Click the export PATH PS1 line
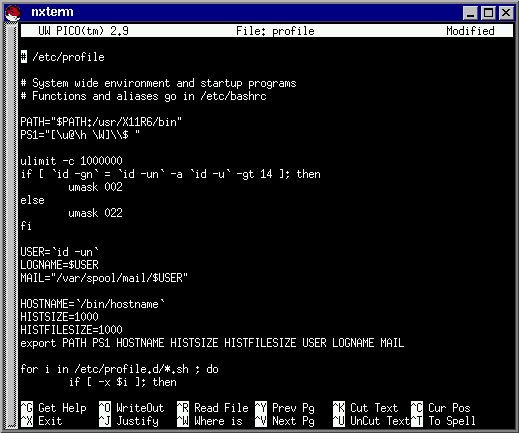The height and width of the screenshot is (433, 519). coord(212,343)
